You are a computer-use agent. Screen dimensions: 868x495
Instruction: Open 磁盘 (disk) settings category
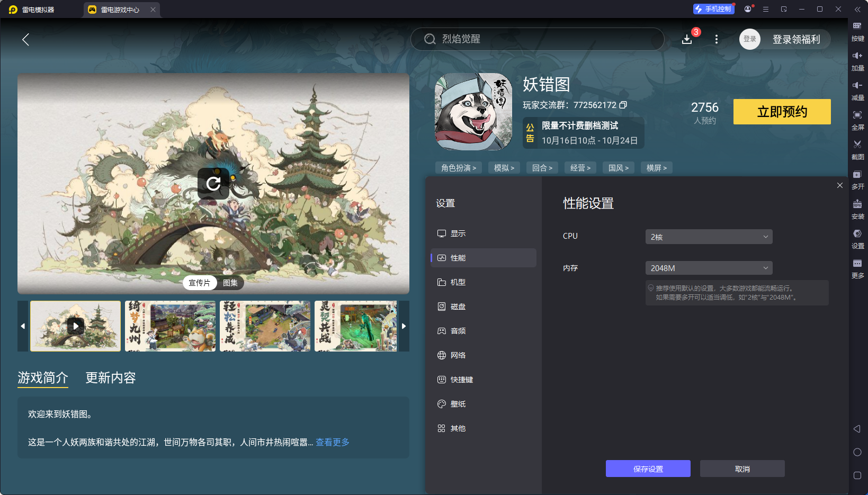pyautogui.click(x=459, y=306)
